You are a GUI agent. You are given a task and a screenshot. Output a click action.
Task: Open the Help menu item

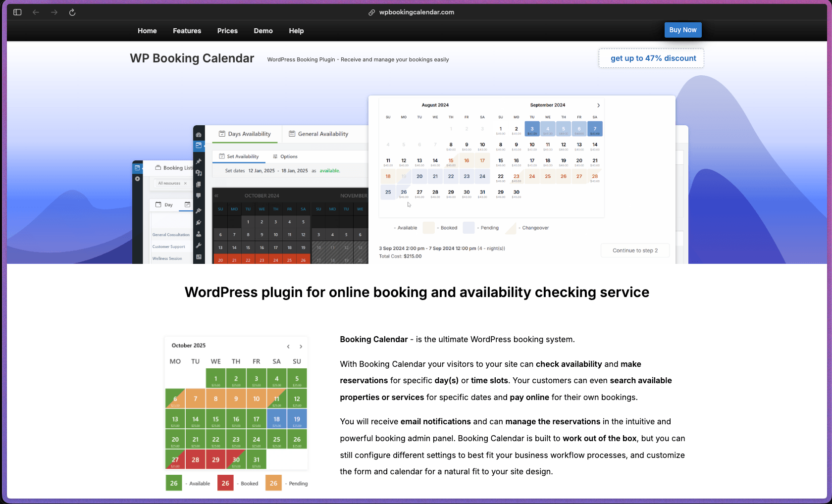[296, 31]
